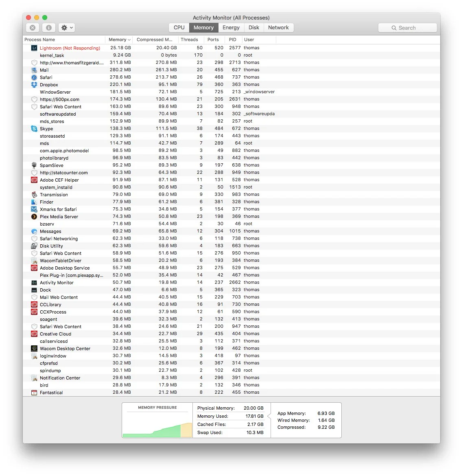Click the Swap Used value 10.3 MB

255,432
